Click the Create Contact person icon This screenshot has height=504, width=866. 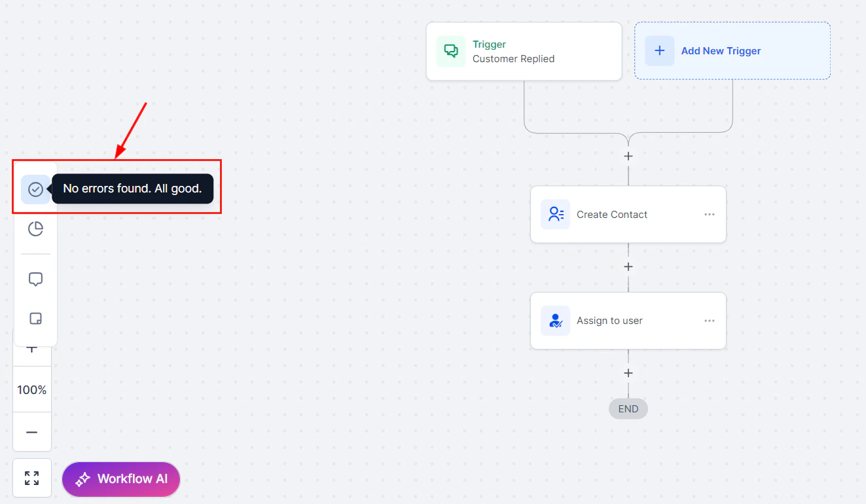click(x=555, y=214)
